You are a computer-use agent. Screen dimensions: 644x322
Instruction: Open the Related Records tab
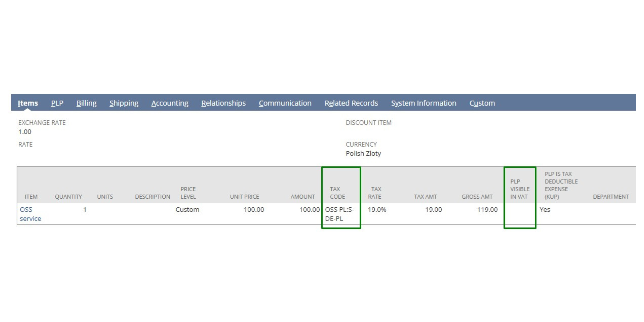351,103
